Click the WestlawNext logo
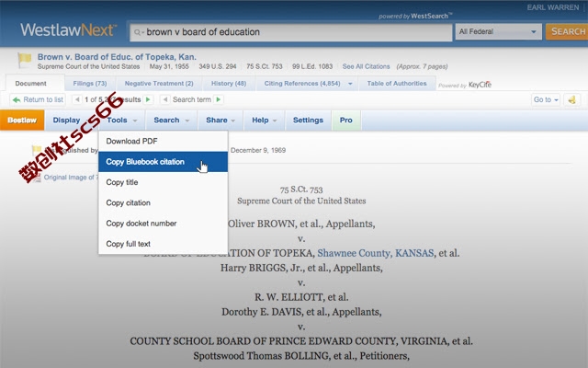Screen dimensions: 588x368 point(68,30)
